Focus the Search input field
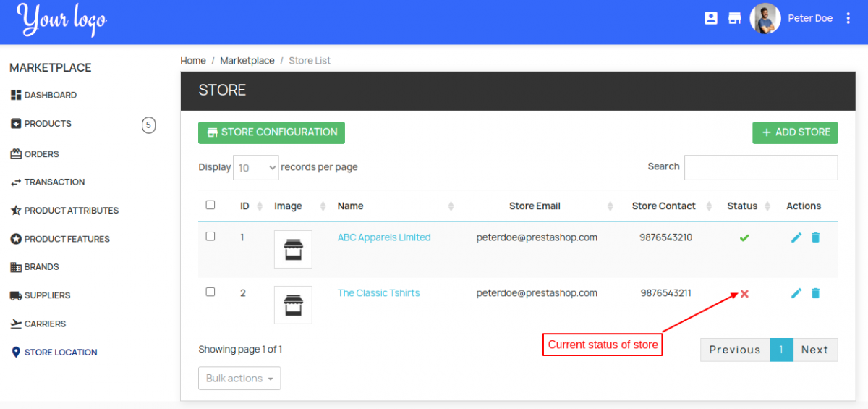The height and width of the screenshot is (409, 868). tap(761, 167)
